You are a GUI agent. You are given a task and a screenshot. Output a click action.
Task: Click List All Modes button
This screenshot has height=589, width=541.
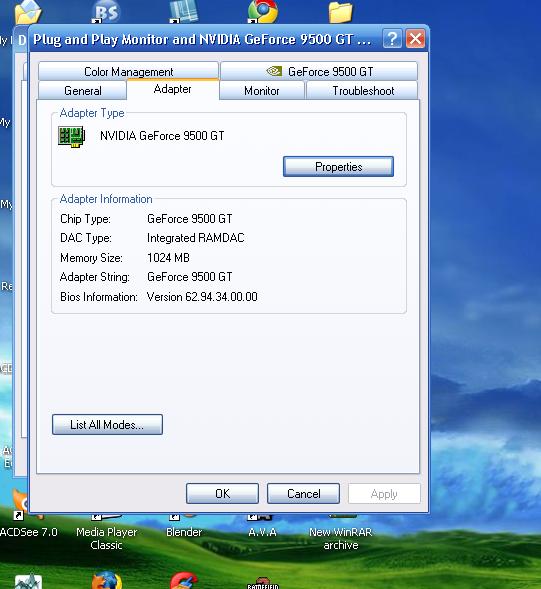(x=107, y=424)
